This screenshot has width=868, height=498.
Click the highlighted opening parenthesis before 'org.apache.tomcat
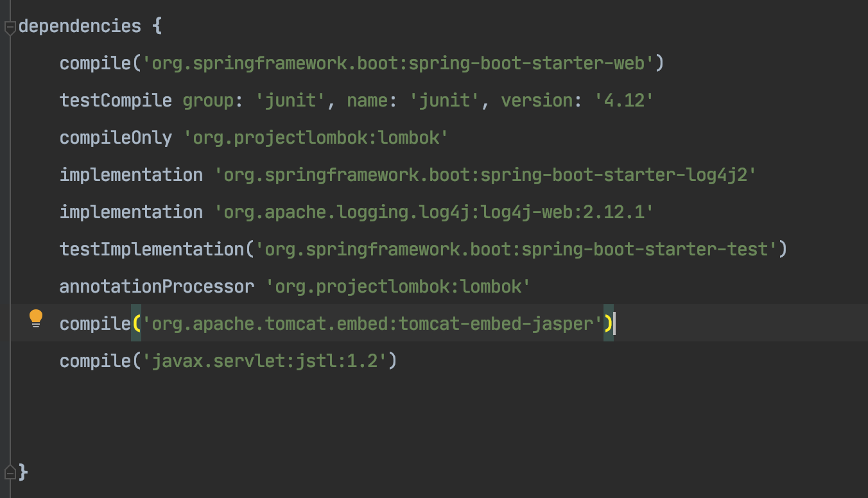pyautogui.click(x=136, y=323)
